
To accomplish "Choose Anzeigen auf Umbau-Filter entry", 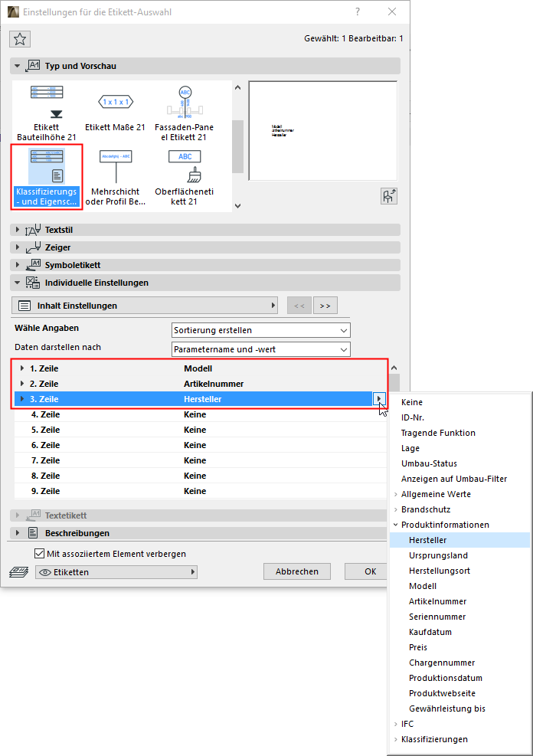I will click(459, 479).
